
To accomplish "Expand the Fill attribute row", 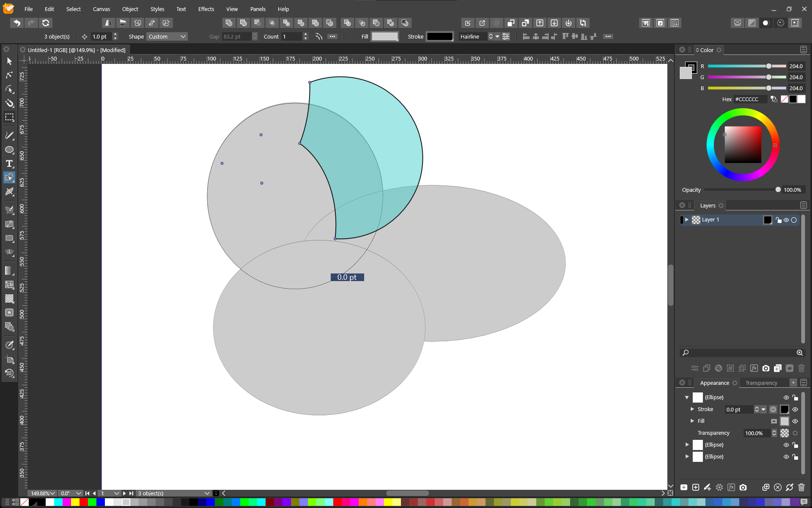I will [x=692, y=421].
